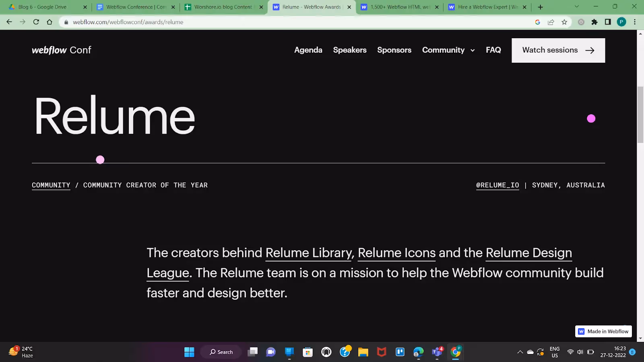The width and height of the screenshot is (644, 362).
Task: Expand the Community dropdown menu
Action: [448, 50]
